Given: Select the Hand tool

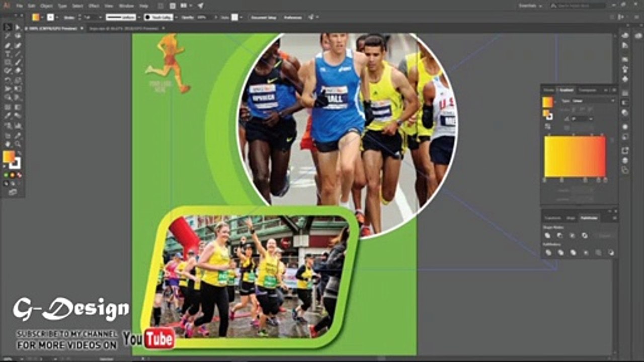Looking at the screenshot, I should (x=8, y=144).
